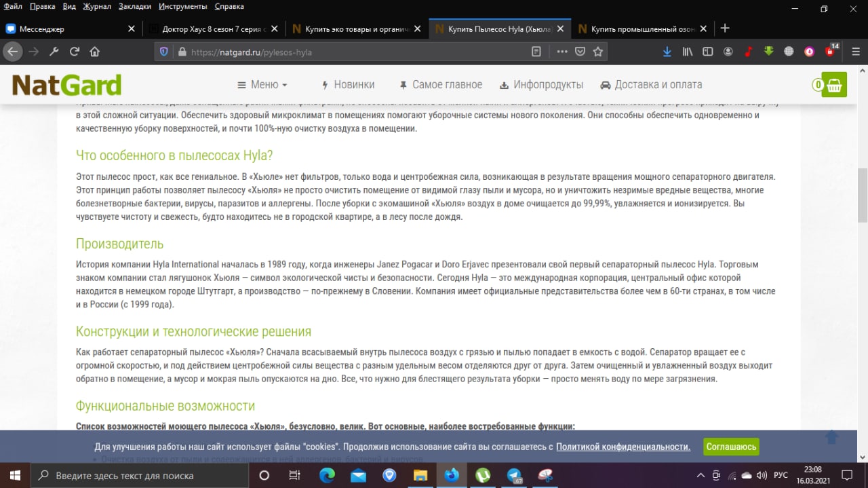Toggle reader view for the page
The width and height of the screenshot is (868, 488).
coord(536,52)
